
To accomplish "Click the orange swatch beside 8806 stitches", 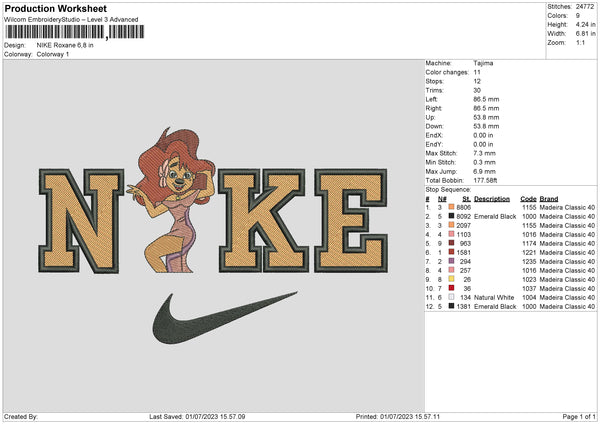I will pos(452,207).
